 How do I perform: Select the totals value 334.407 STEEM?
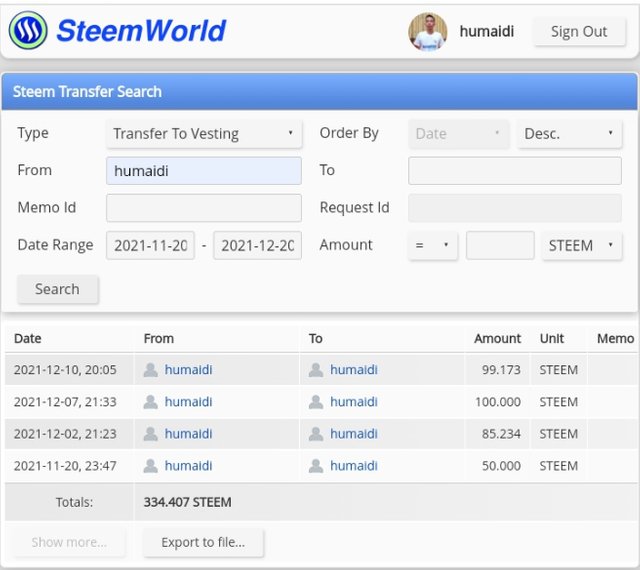[187, 502]
